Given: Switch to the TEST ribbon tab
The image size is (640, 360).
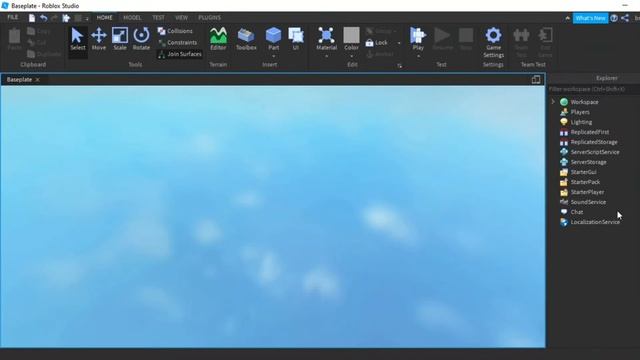Looking at the screenshot, I should pos(158,18).
